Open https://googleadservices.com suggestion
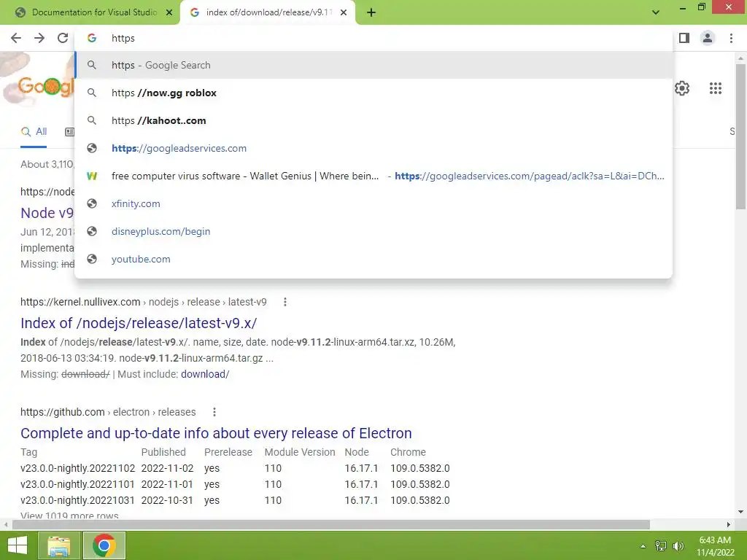This screenshot has height=560, width=747. tap(373, 148)
